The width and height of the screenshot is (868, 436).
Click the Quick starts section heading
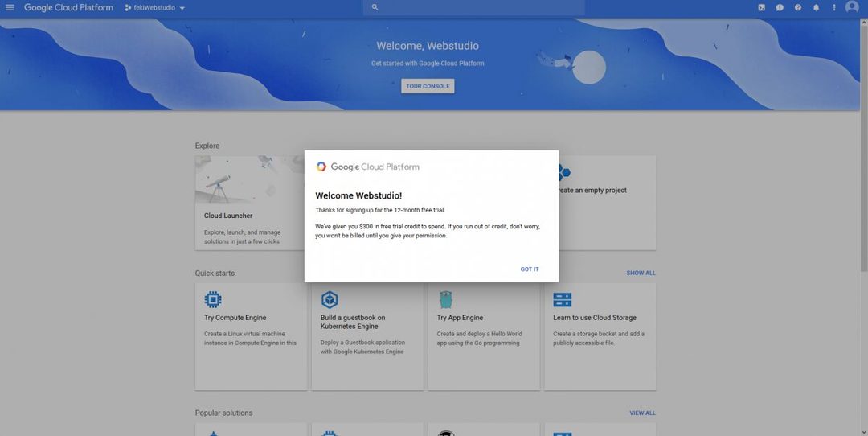point(215,274)
